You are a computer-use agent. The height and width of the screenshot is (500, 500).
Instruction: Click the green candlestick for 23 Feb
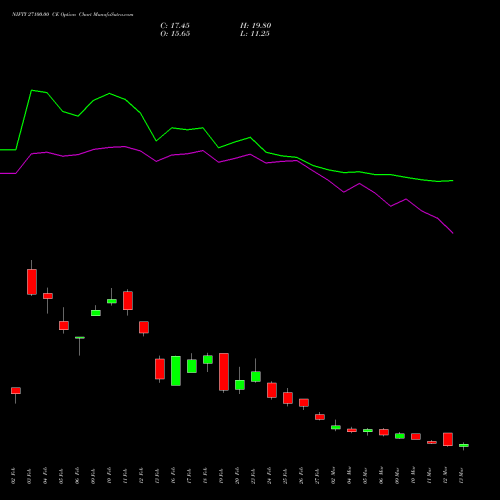[x=256, y=377]
